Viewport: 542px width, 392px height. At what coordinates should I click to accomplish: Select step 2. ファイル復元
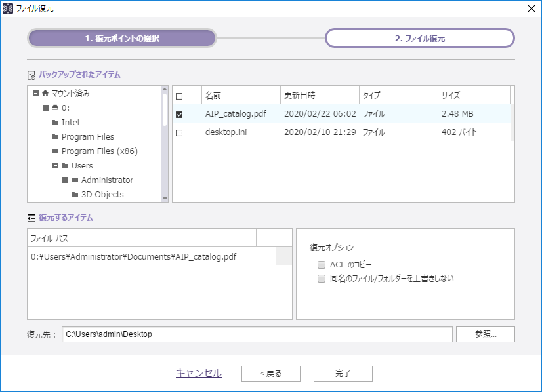click(419, 39)
